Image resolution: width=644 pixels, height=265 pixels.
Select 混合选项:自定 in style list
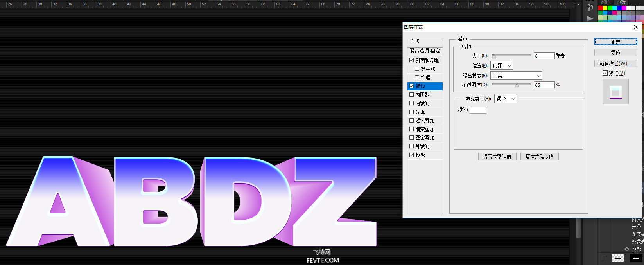[425, 51]
